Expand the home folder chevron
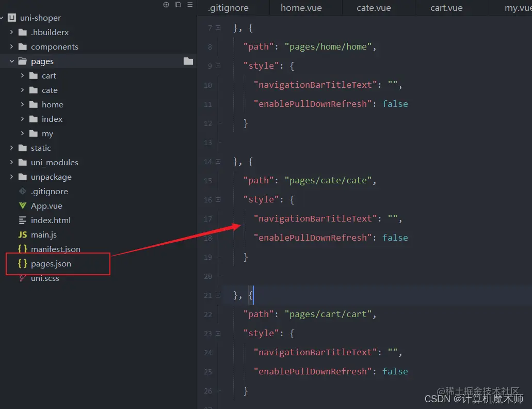Screen dimensions: 532x409 click(x=22, y=104)
